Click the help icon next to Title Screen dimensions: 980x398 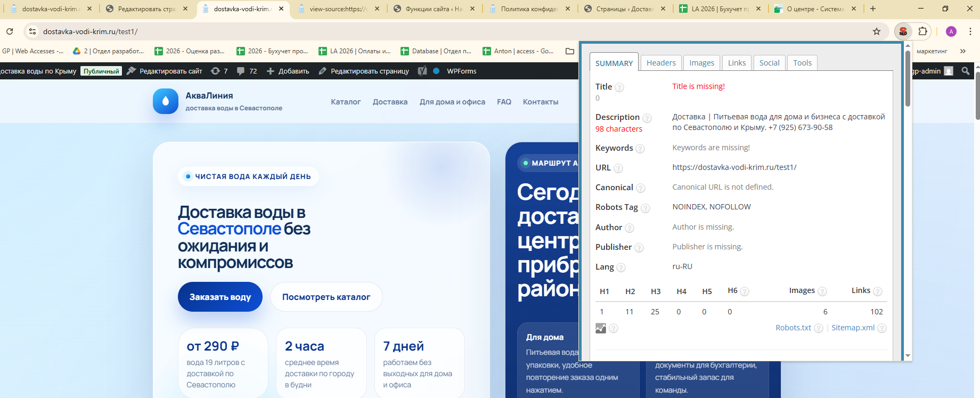coord(619,87)
